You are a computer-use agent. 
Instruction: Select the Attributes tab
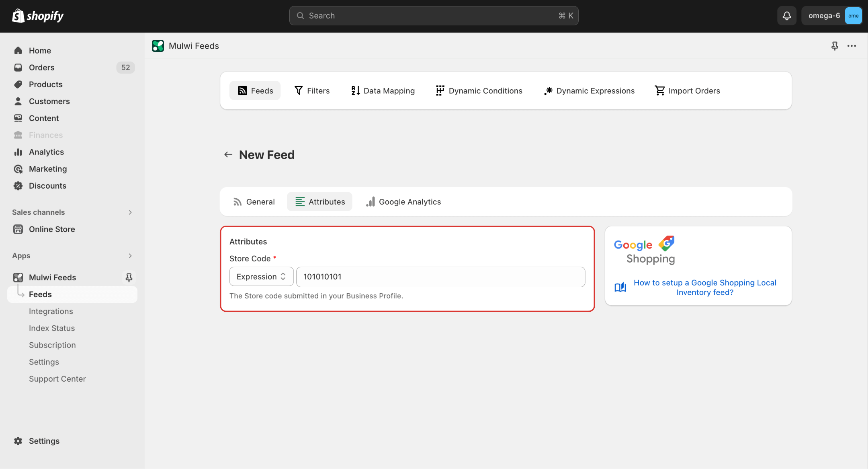(319, 202)
